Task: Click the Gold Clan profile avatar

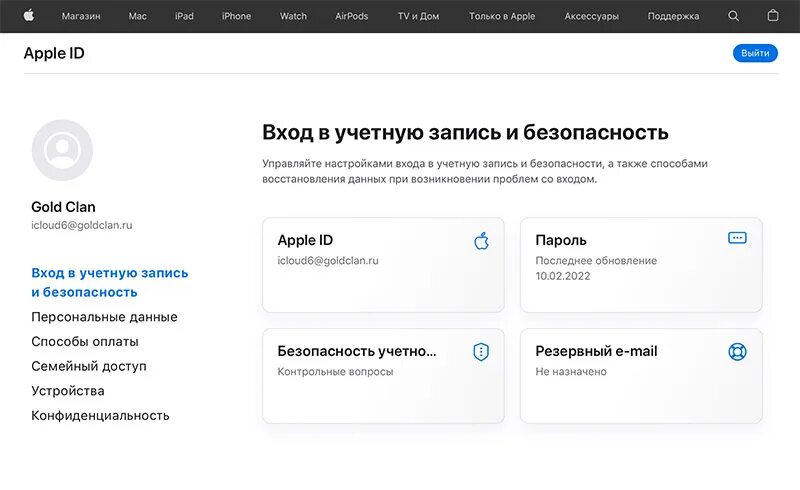Action: click(62, 150)
